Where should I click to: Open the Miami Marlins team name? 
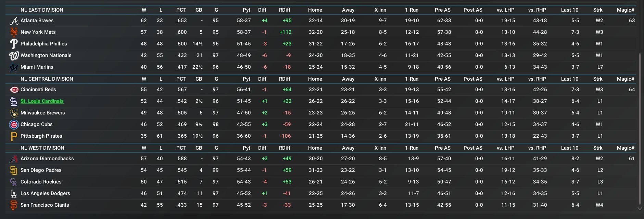point(37,67)
